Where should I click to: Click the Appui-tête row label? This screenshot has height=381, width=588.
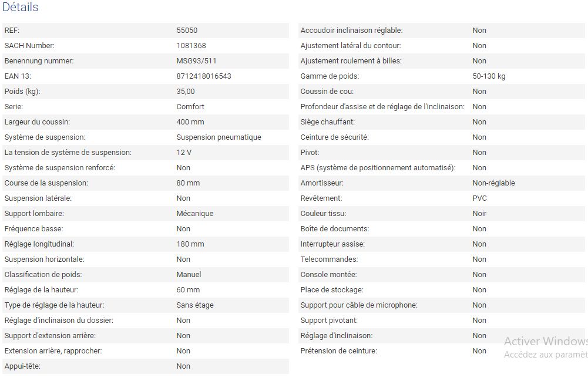pyautogui.click(x=22, y=366)
